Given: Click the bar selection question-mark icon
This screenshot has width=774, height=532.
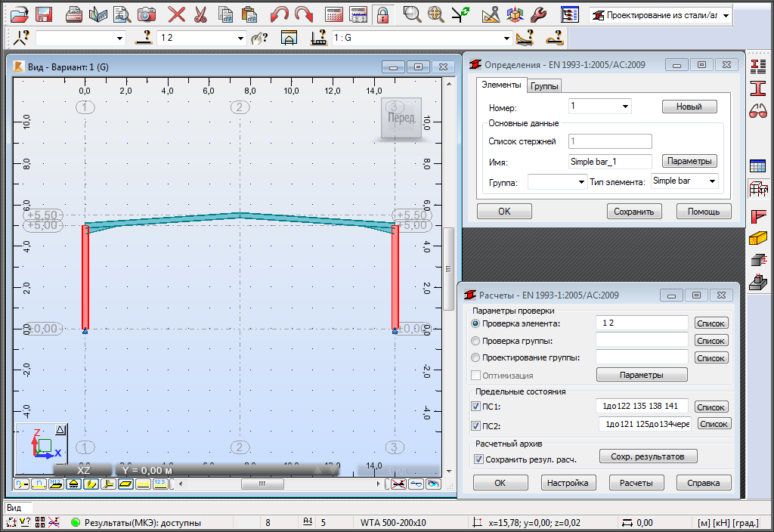Looking at the screenshot, I should [x=144, y=38].
